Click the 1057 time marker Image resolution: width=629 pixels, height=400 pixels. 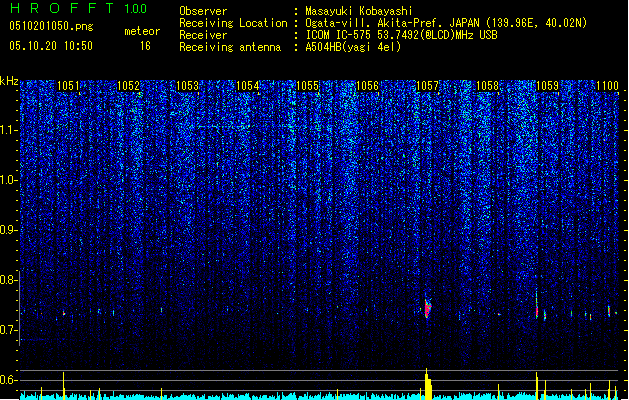427,85
